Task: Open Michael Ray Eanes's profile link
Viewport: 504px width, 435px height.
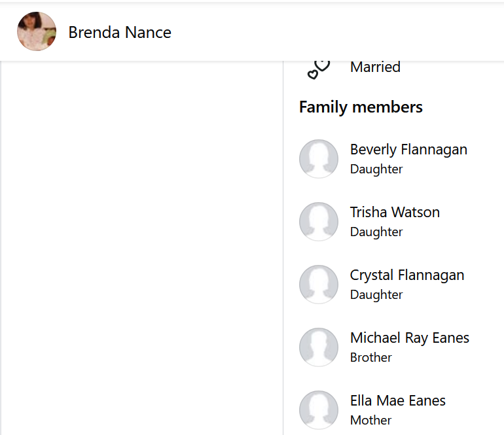Action: point(410,338)
